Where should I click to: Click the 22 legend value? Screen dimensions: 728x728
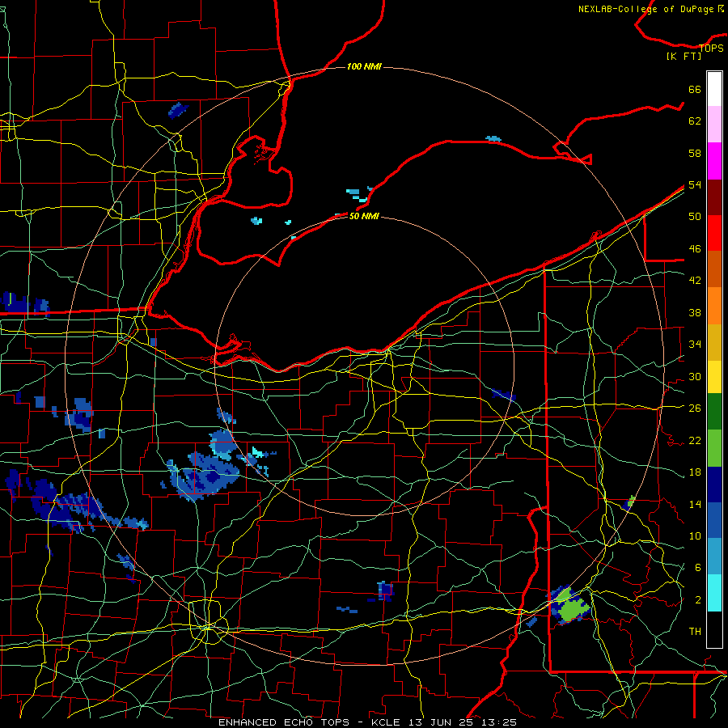pyautogui.click(x=695, y=440)
